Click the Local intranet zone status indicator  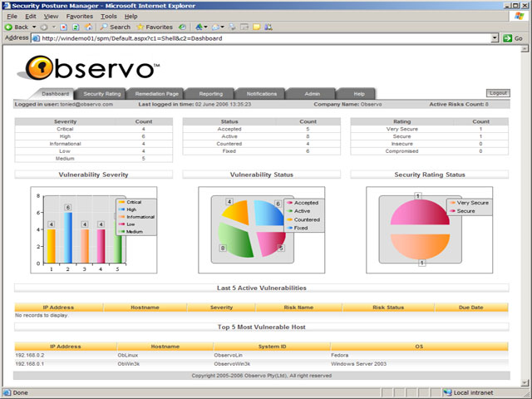[x=469, y=392]
